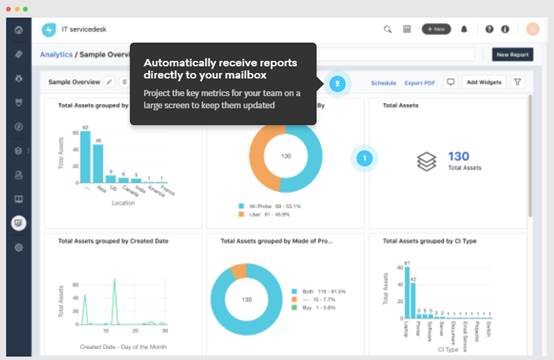Open the bug/problems icon in sidebar
554x360 pixels.
[19, 78]
